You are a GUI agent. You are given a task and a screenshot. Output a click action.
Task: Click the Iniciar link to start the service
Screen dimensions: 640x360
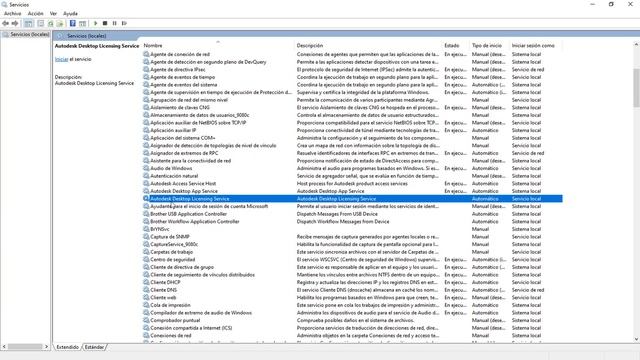point(61,59)
